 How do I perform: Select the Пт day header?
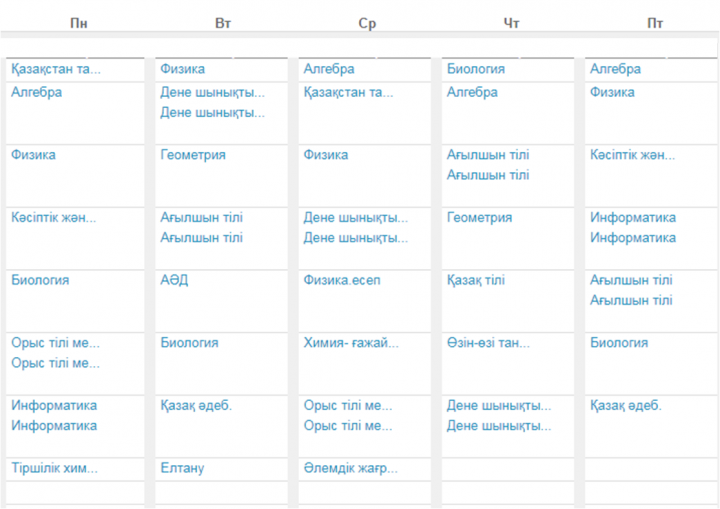point(655,23)
